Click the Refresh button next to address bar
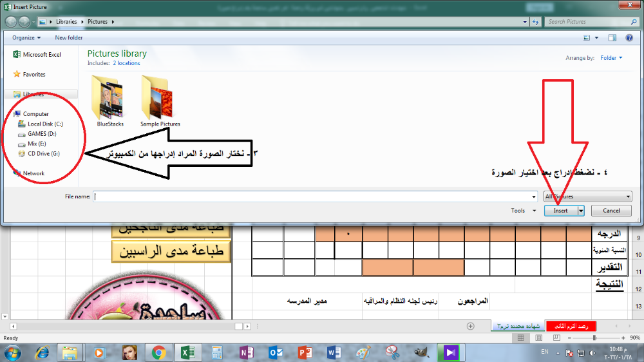 point(535,22)
